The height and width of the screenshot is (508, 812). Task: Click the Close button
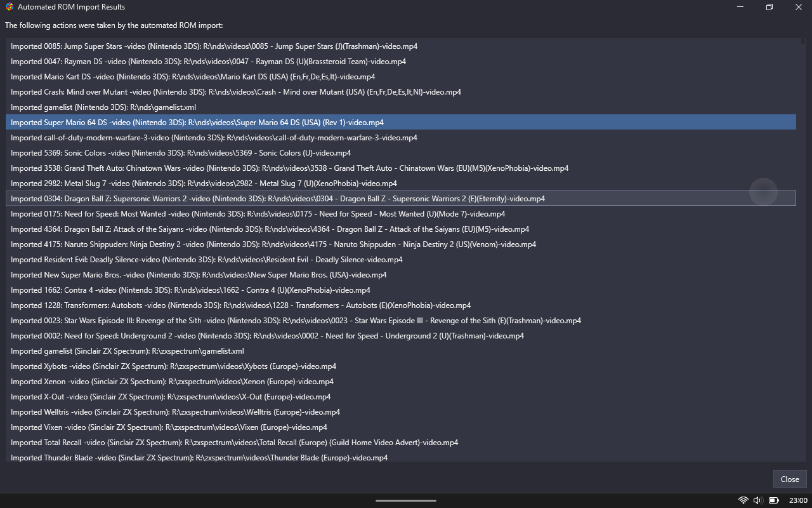coord(790,479)
